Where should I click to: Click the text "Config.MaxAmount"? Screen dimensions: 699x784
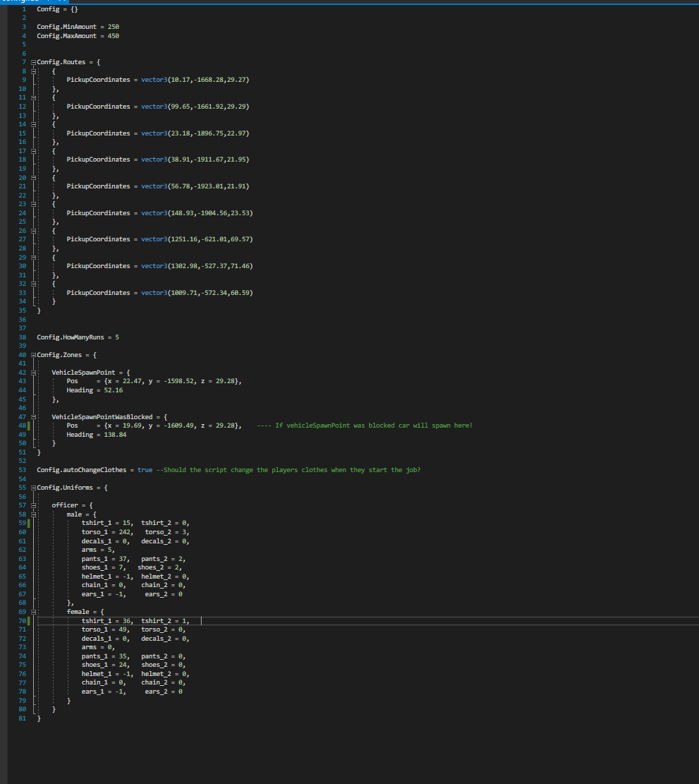click(66, 36)
